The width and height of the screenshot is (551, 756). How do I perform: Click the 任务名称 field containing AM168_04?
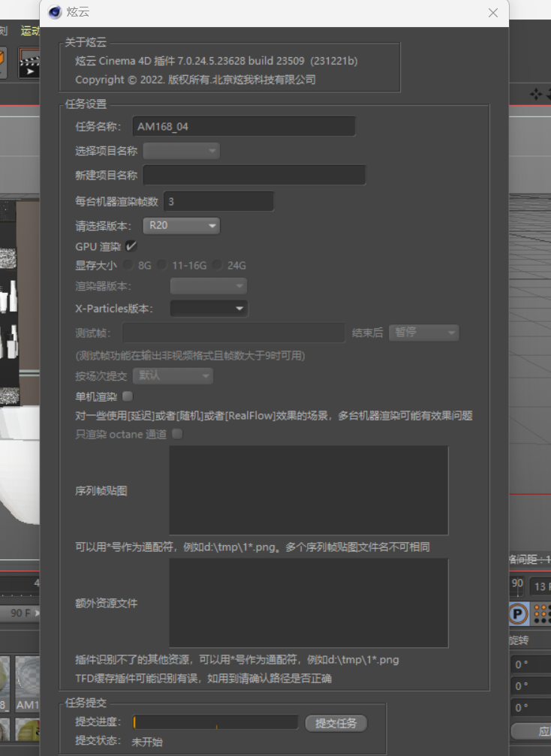244,126
